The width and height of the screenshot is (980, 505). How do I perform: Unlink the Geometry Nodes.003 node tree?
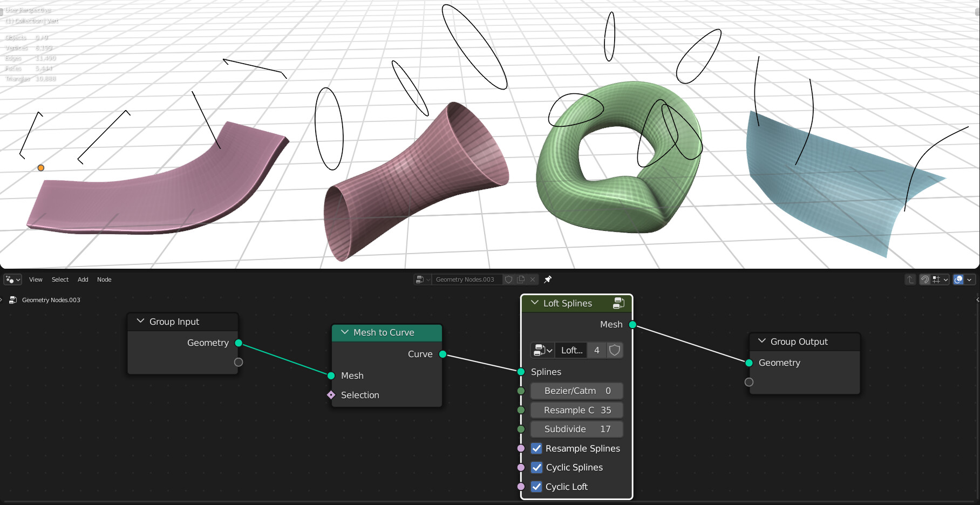pyautogui.click(x=533, y=279)
